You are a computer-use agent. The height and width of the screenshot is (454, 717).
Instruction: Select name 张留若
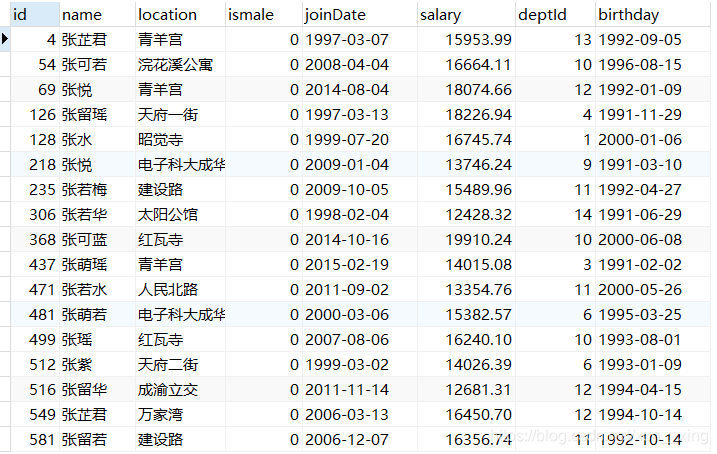click(x=97, y=440)
